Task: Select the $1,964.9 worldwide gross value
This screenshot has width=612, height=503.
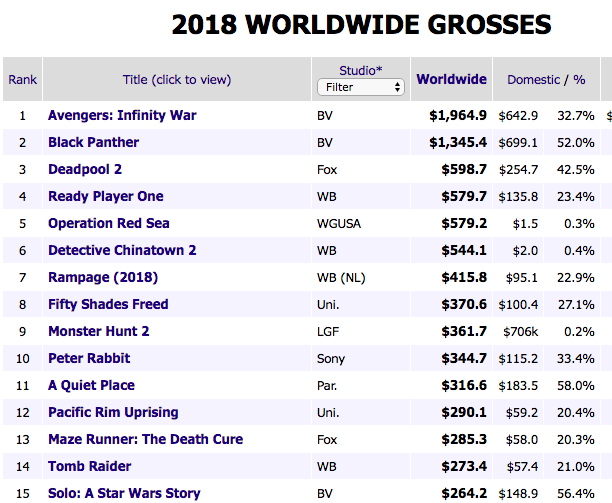Action: tap(458, 116)
